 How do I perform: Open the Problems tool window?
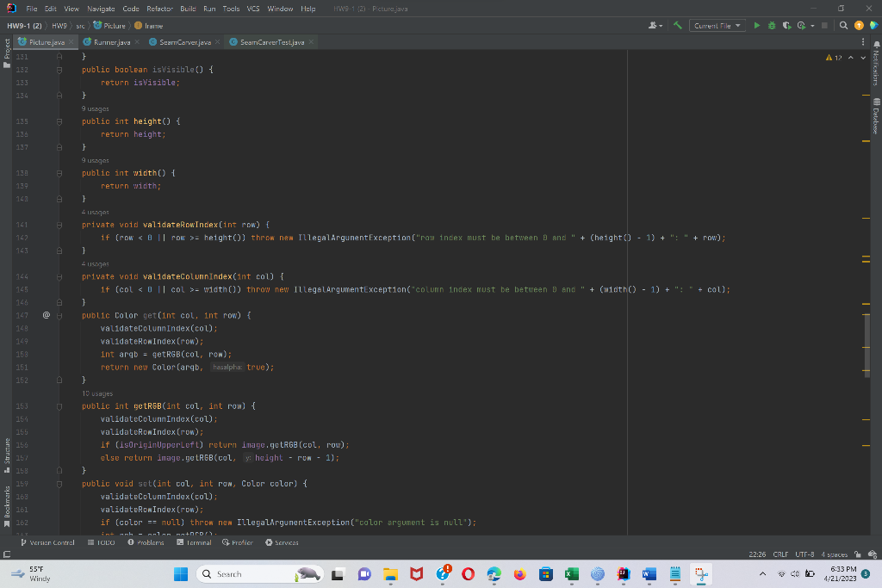tap(146, 542)
